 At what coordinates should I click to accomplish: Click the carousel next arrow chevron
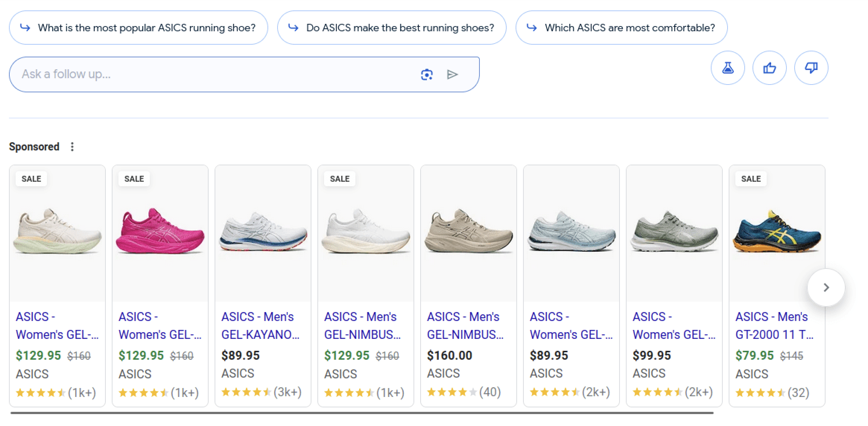tap(826, 287)
